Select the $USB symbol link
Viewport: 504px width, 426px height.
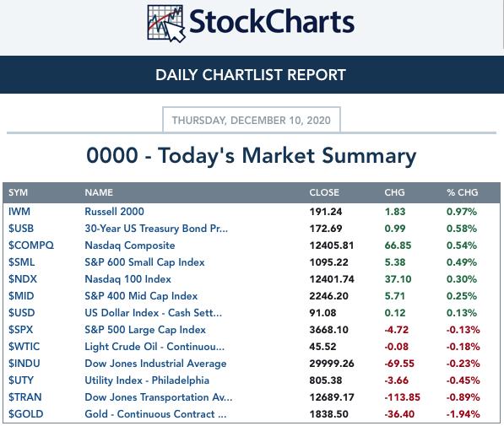pos(21,229)
